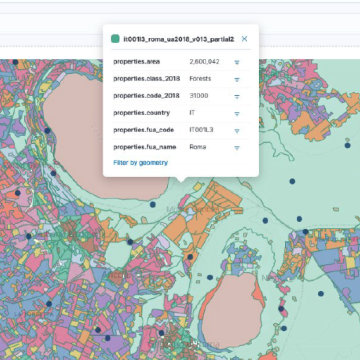The width and height of the screenshot is (360, 360).
Task: Select the 2,600,042 area value
Action: [x=204, y=62]
